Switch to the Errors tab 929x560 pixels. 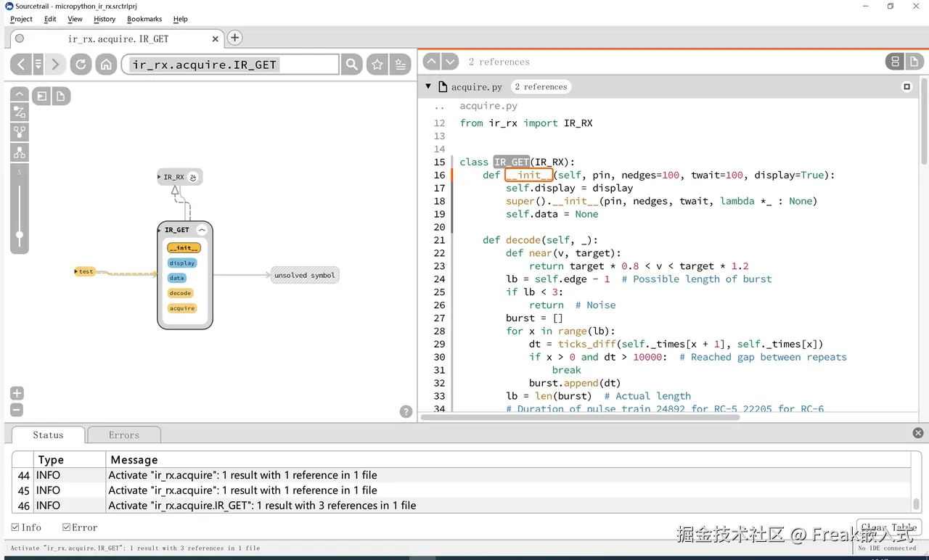point(124,435)
